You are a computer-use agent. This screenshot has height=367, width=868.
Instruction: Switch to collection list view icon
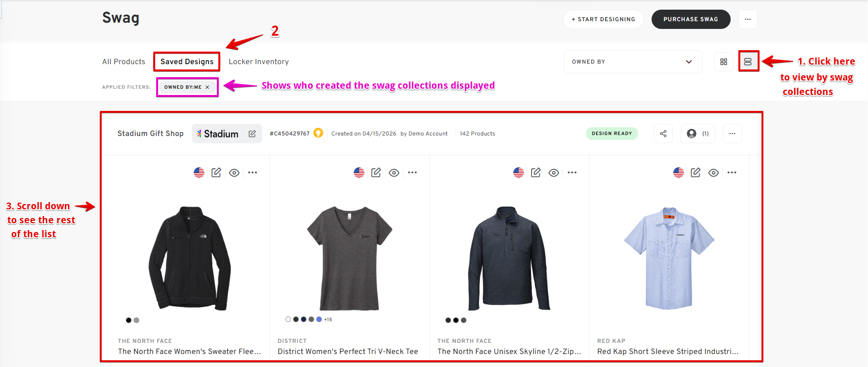pyautogui.click(x=748, y=62)
